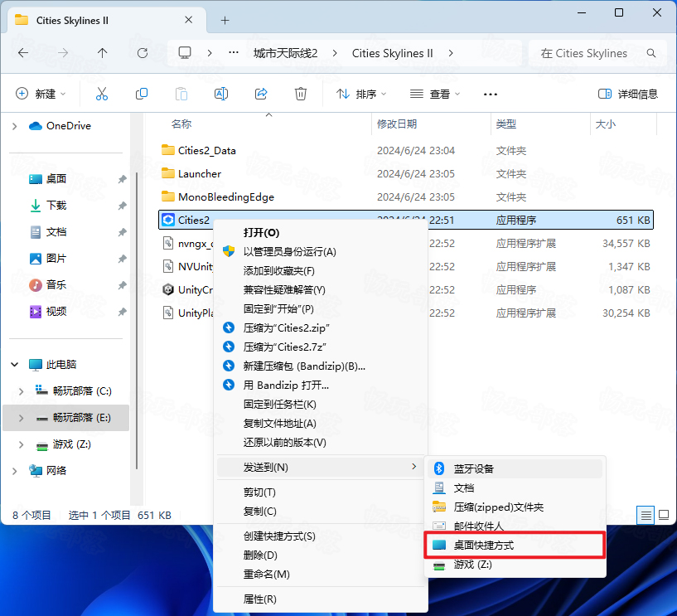Select Run as administrator
This screenshot has width=677, height=616.
pos(290,252)
